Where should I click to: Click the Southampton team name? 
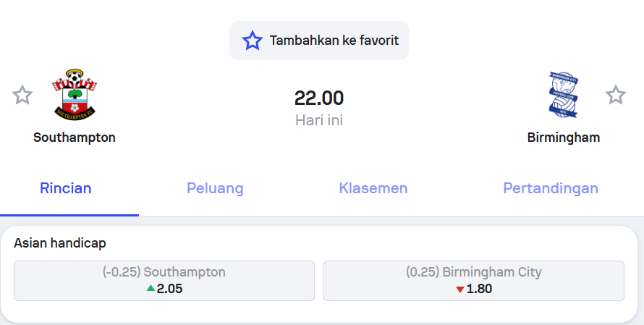click(x=75, y=138)
